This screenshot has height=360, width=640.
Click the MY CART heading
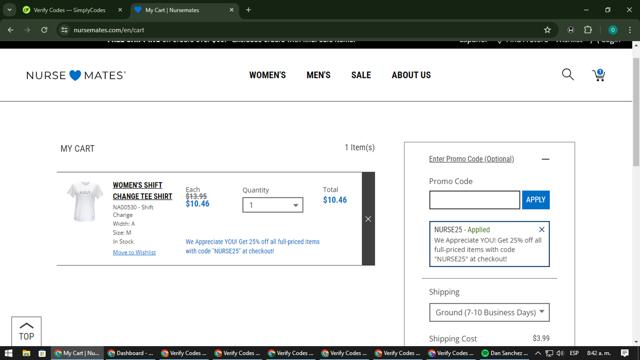78,149
